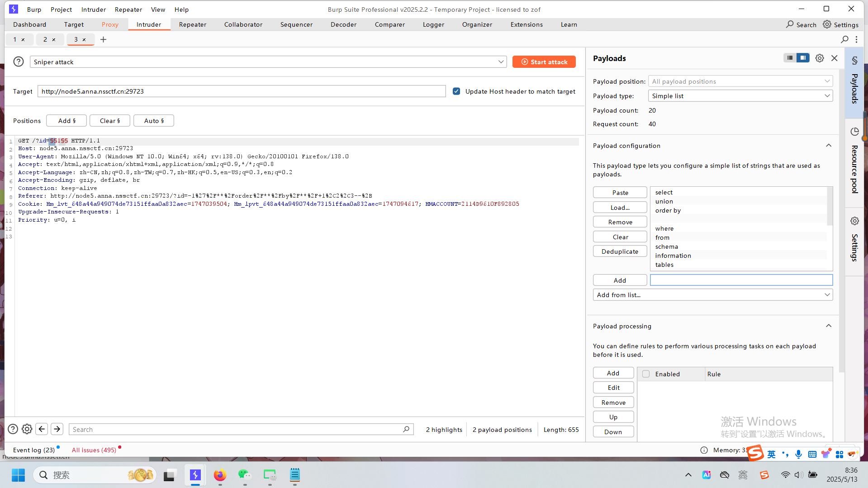Open the Decoder tab
868x488 pixels.
pos(343,24)
